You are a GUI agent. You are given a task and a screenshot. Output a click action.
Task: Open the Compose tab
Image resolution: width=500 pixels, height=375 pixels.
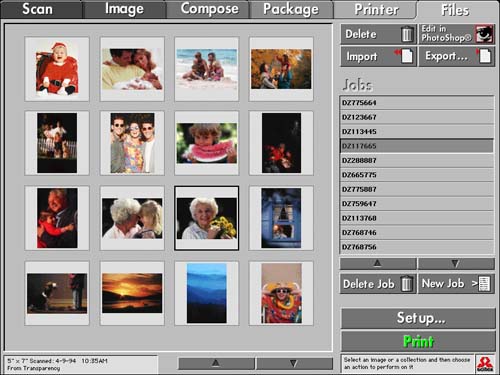coord(208,9)
